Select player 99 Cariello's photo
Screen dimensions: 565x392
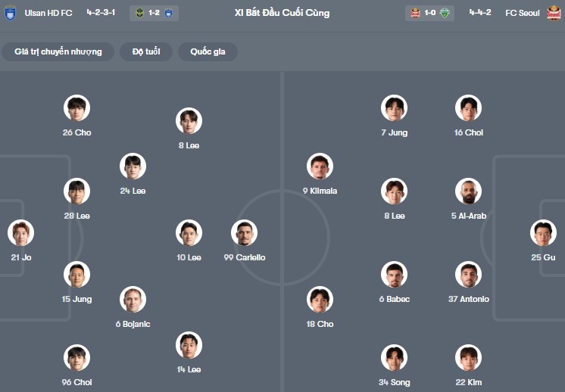point(244,233)
